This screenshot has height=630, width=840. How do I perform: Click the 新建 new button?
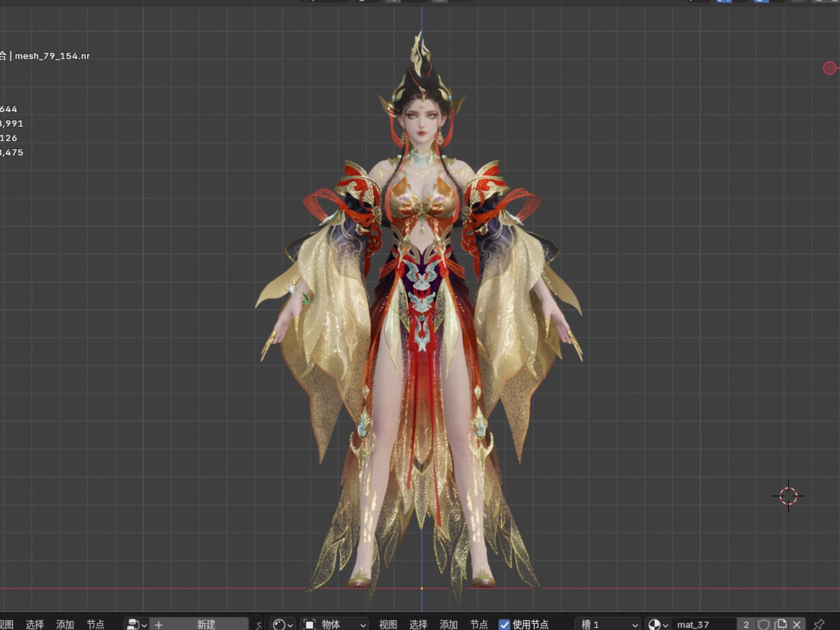pos(206,624)
